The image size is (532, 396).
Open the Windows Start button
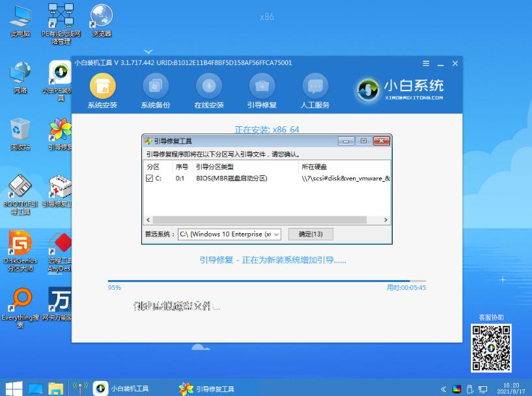coord(13,389)
